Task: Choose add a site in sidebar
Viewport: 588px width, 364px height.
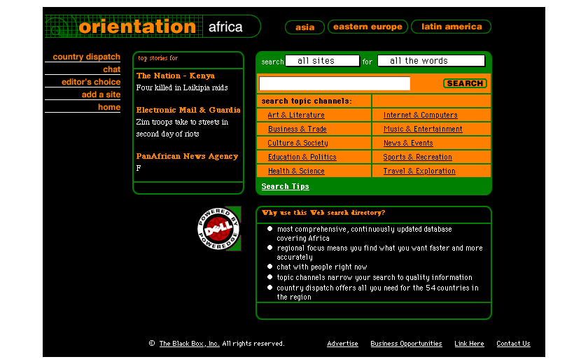Action: point(101,94)
